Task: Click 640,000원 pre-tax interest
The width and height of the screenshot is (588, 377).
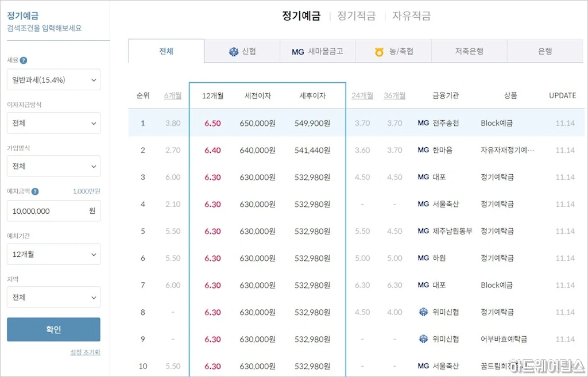Action: tap(258, 150)
